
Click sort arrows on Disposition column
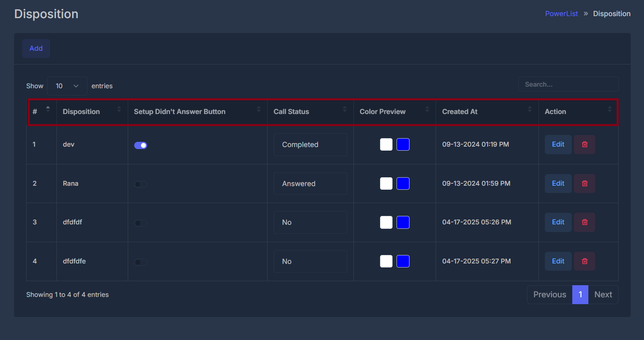click(119, 109)
